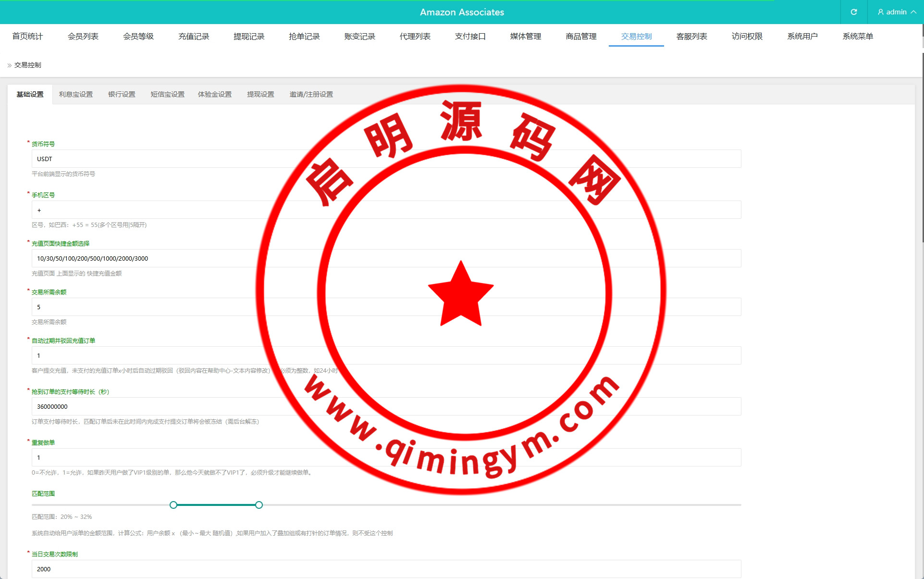Expand the admin account dropdown chevron
This screenshot has width=924, height=579.
[x=913, y=12]
